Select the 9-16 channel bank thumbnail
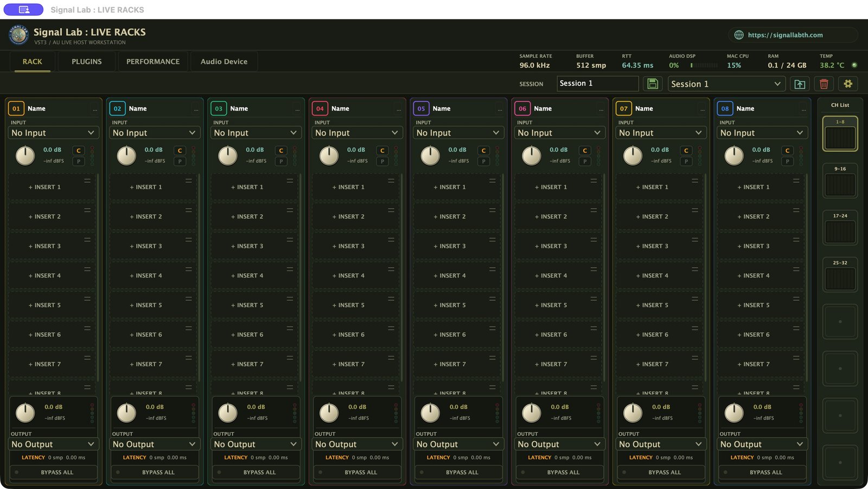 (x=840, y=181)
